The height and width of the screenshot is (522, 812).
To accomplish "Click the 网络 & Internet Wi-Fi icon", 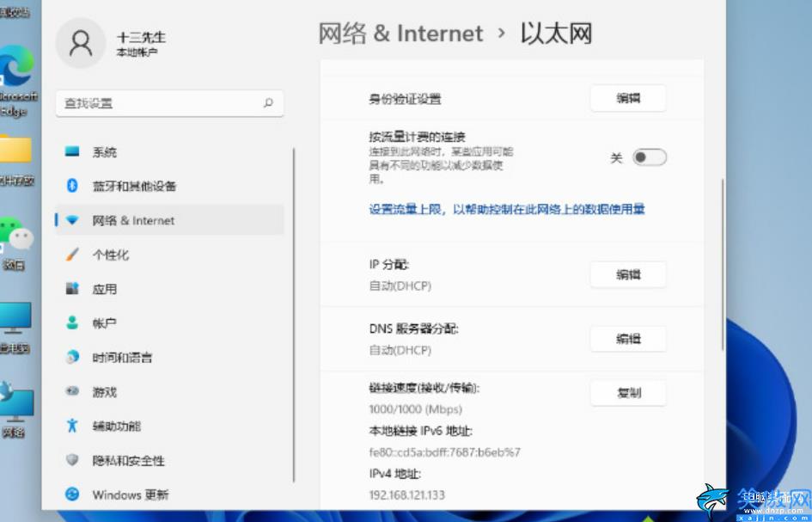I will 72,220.
